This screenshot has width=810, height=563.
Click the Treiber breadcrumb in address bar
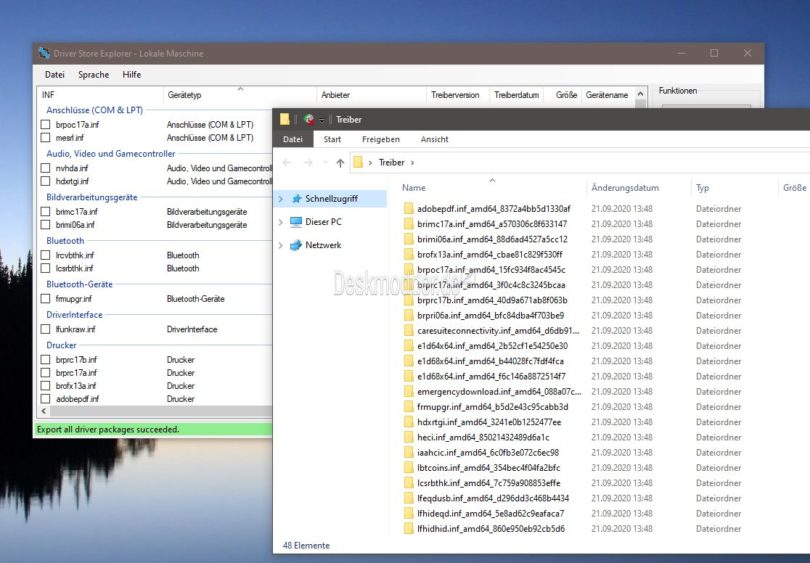[x=392, y=162]
